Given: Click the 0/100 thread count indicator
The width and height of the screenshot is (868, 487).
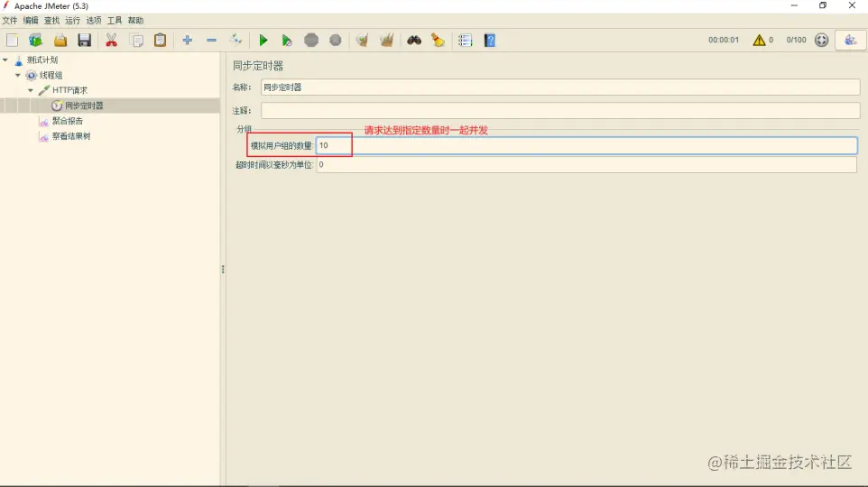Looking at the screenshot, I should coord(796,40).
